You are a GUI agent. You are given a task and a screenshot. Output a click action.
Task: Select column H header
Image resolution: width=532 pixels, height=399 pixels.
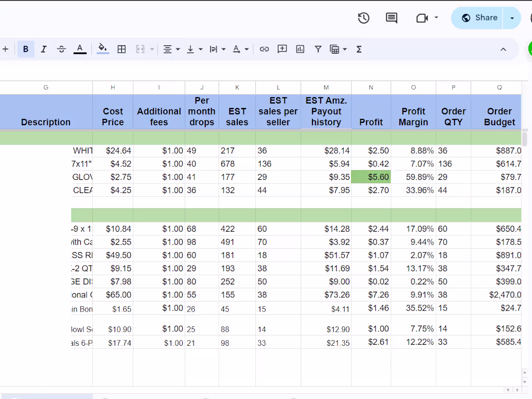[113, 88]
